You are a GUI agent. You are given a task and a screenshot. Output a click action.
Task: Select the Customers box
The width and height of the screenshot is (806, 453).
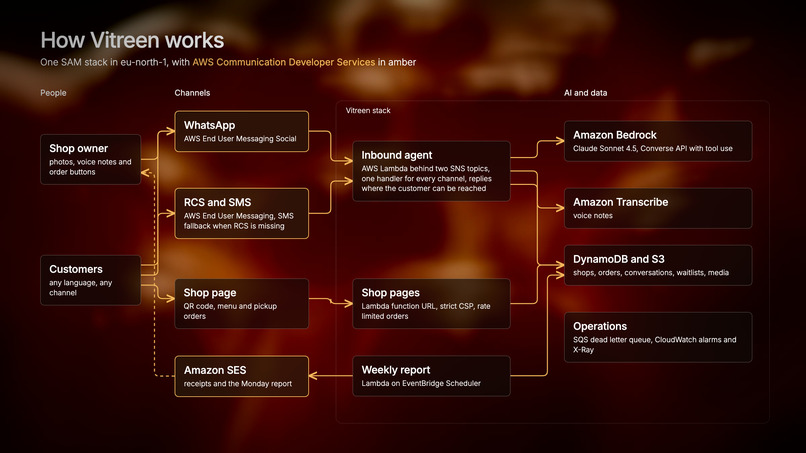pos(90,280)
